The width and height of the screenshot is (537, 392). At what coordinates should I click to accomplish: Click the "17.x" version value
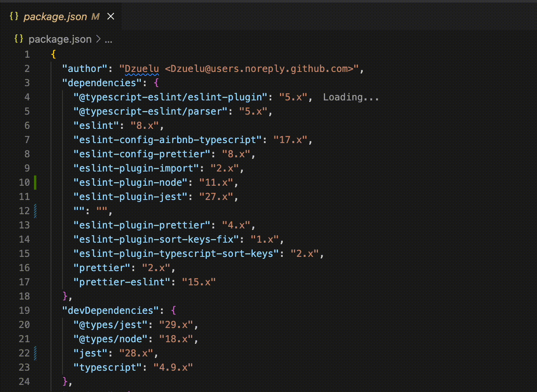[291, 140]
